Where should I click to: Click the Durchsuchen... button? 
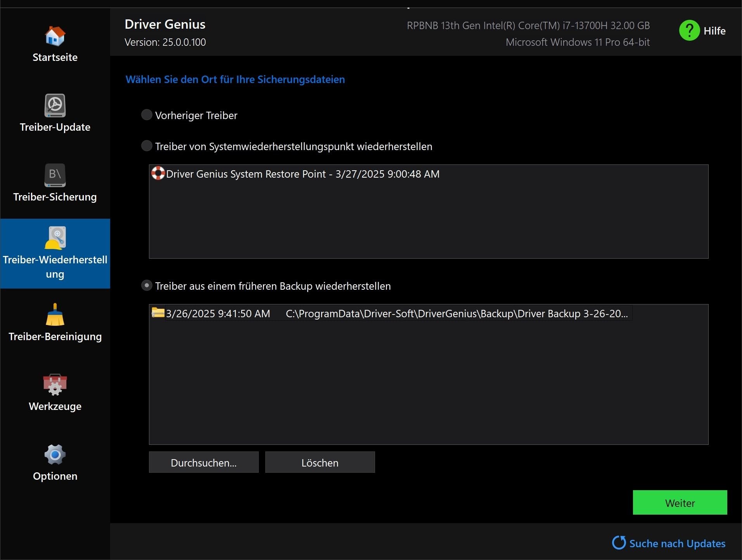pyautogui.click(x=204, y=462)
